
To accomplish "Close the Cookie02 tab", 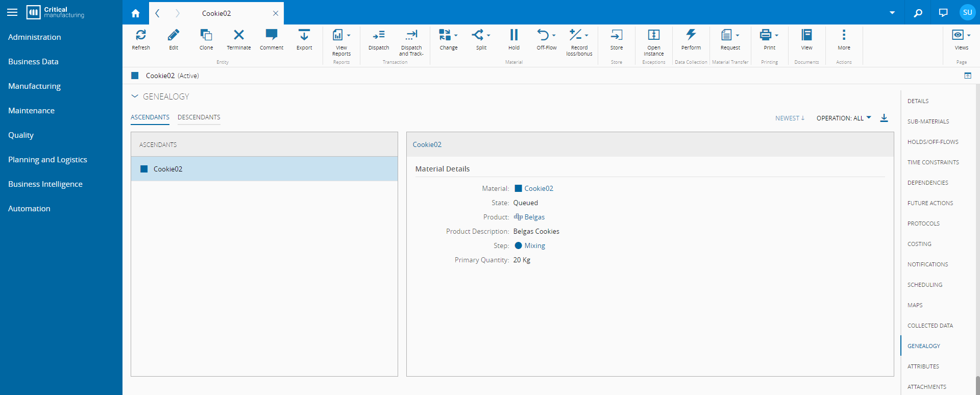I will (276, 13).
